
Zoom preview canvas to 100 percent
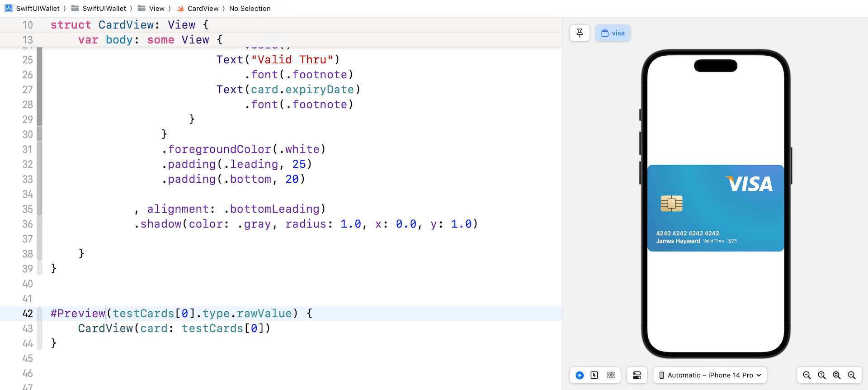(x=821, y=375)
